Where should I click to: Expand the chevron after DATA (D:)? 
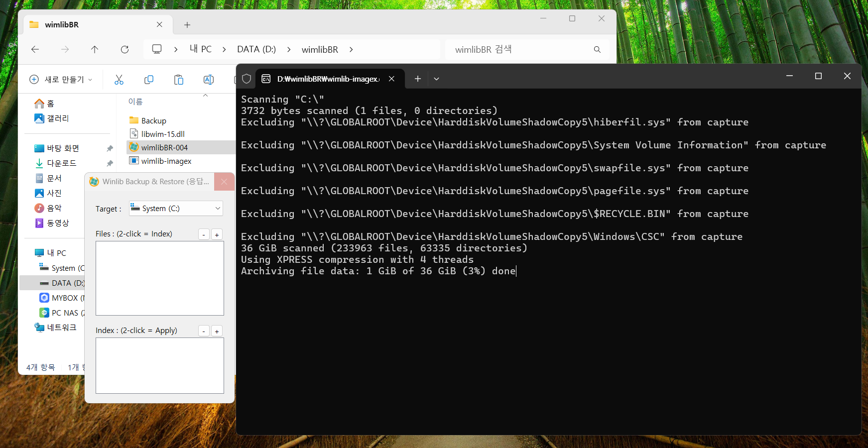(289, 49)
